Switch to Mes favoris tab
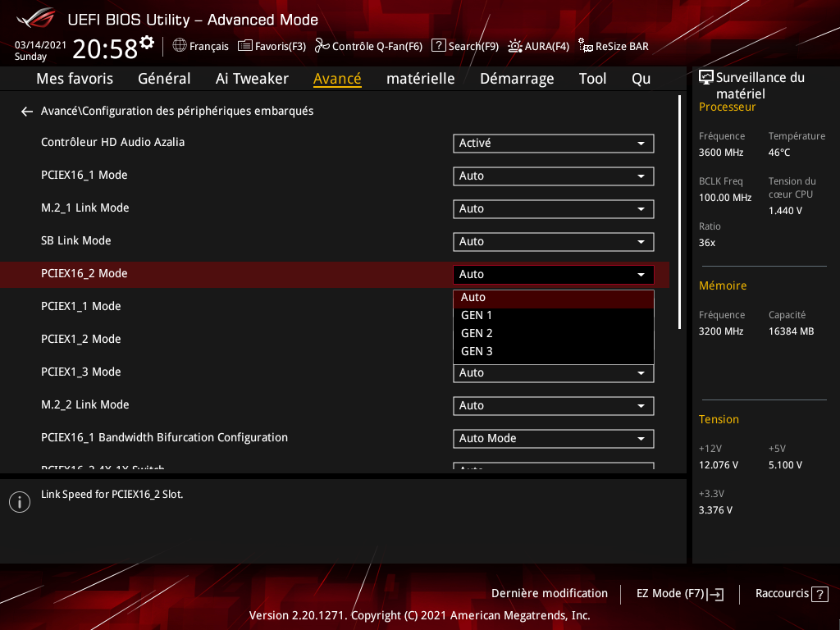 pos(75,79)
